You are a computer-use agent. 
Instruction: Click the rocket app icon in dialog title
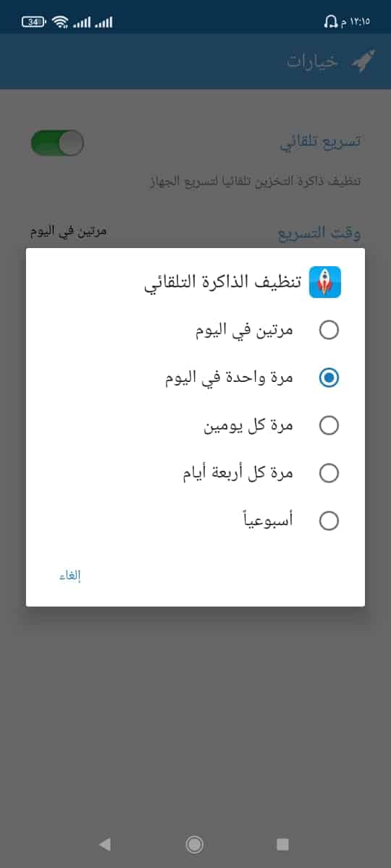coord(325,282)
